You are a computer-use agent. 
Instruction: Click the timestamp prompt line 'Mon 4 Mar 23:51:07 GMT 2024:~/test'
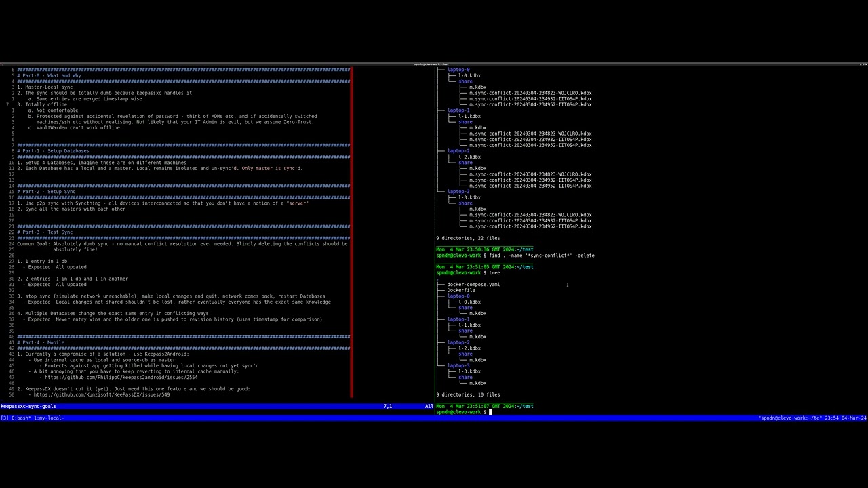(x=485, y=407)
